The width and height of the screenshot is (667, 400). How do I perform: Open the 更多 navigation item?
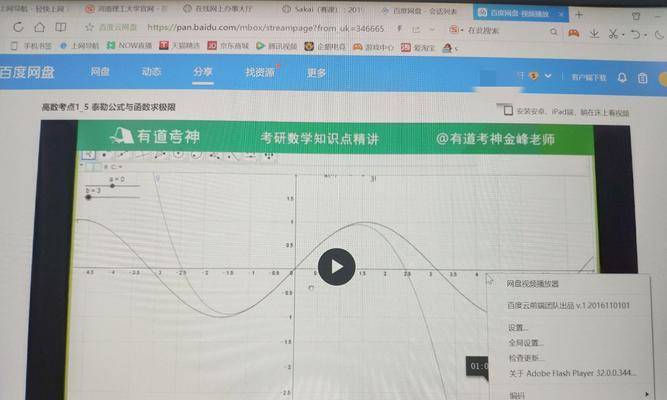click(316, 73)
